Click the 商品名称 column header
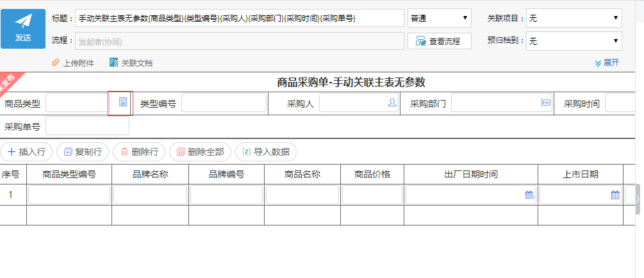This screenshot has width=644, height=278. pos(302,174)
